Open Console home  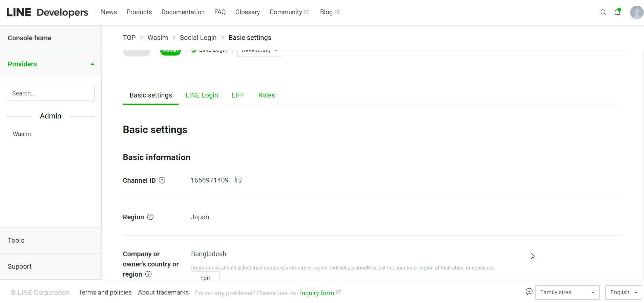pos(29,38)
